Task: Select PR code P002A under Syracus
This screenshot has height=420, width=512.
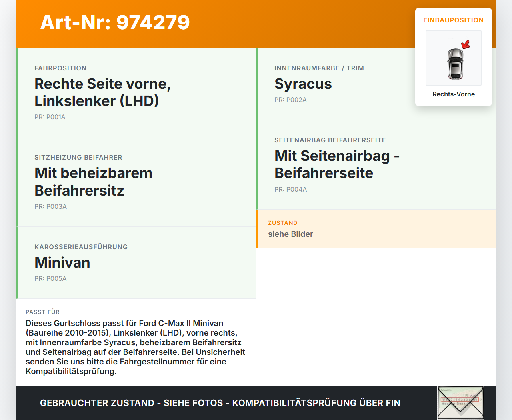Action: point(290,100)
